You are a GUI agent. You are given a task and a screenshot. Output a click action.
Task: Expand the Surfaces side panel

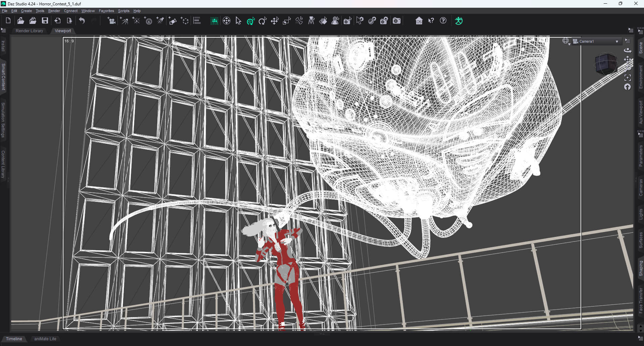(x=641, y=240)
